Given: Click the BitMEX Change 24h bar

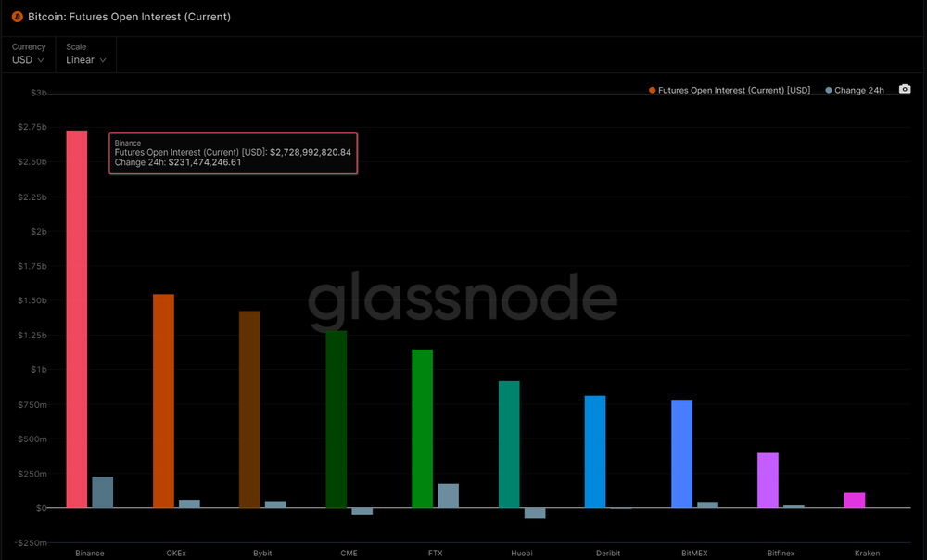Looking at the screenshot, I should coord(707,504).
